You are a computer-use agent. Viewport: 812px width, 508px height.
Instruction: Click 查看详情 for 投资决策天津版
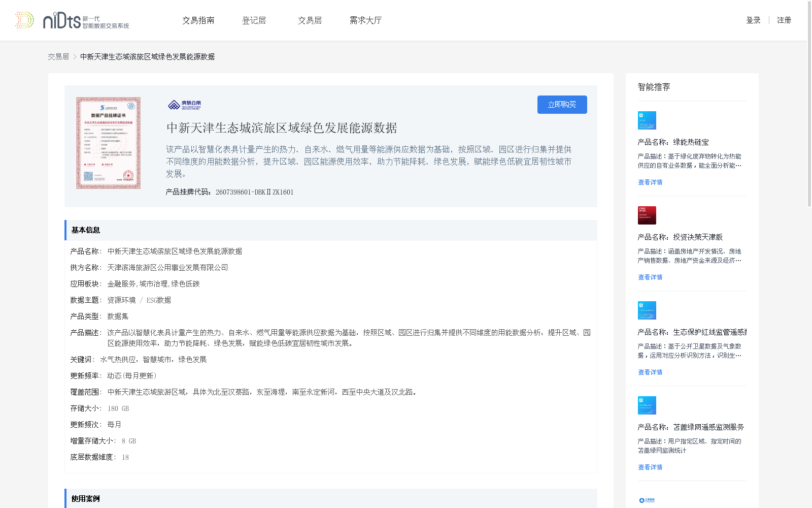click(650, 277)
